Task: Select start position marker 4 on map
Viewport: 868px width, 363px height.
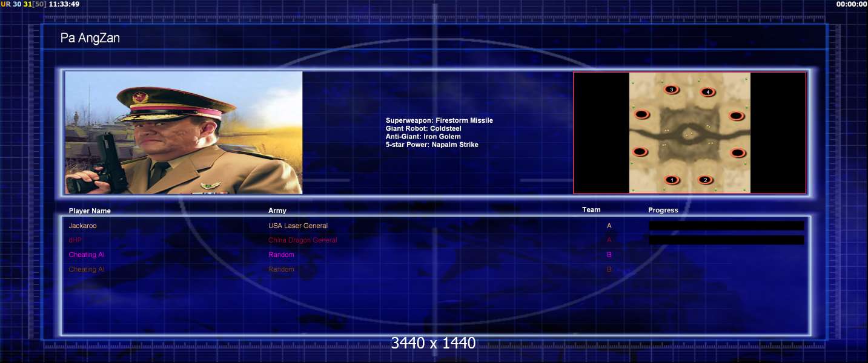Action: (x=707, y=92)
